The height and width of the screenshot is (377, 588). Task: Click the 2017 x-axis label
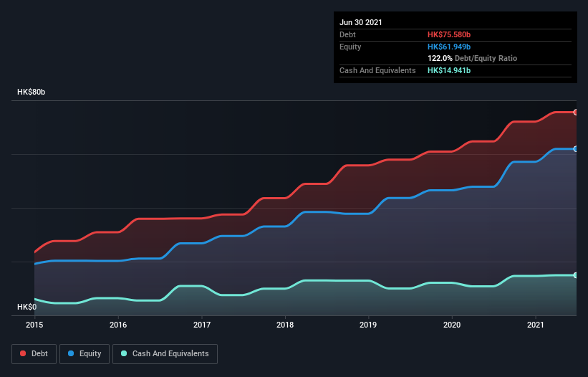[x=202, y=325]
